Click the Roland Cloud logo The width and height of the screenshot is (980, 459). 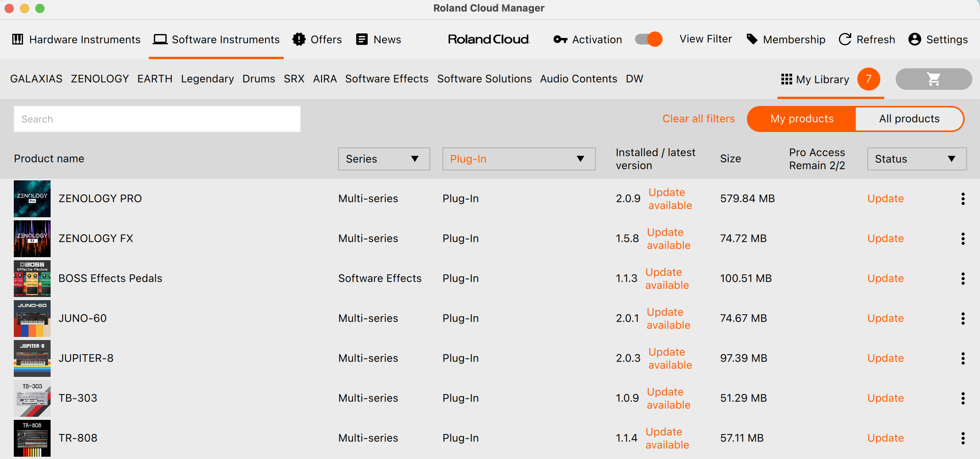(489, 39)
